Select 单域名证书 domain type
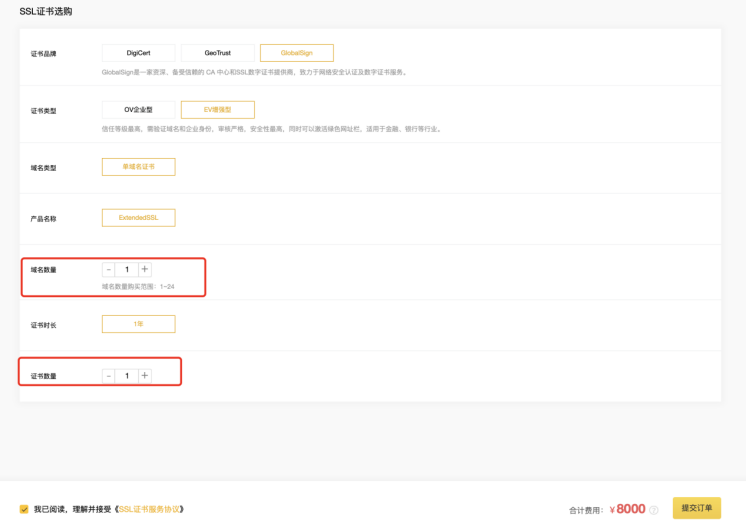Image resolution: width=746 pixels, height=530 pixels. [139, 167]
